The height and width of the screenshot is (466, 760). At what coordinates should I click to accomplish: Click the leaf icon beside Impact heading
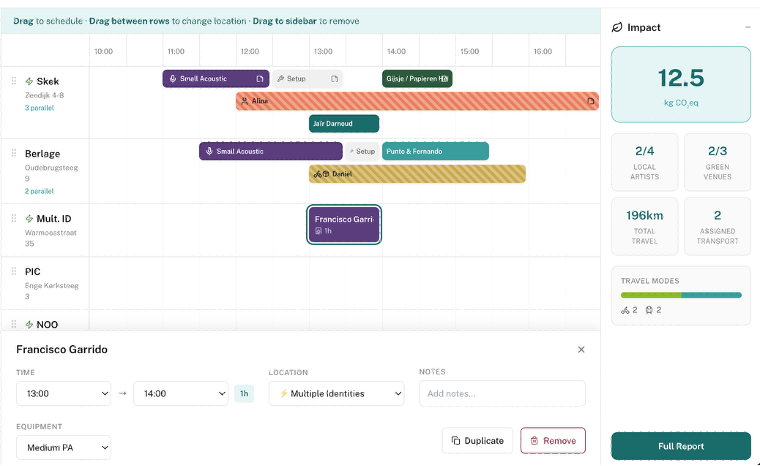[617, 27]
